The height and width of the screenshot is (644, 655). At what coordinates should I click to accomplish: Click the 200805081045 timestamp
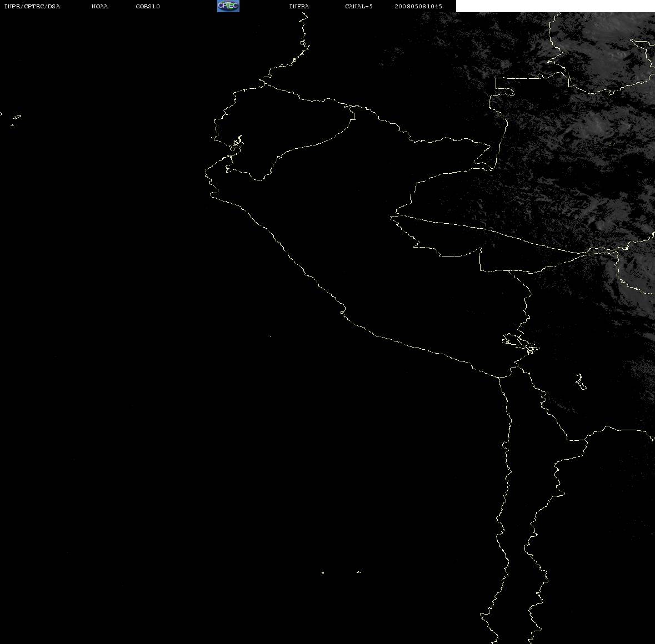(x=418, y=6)
